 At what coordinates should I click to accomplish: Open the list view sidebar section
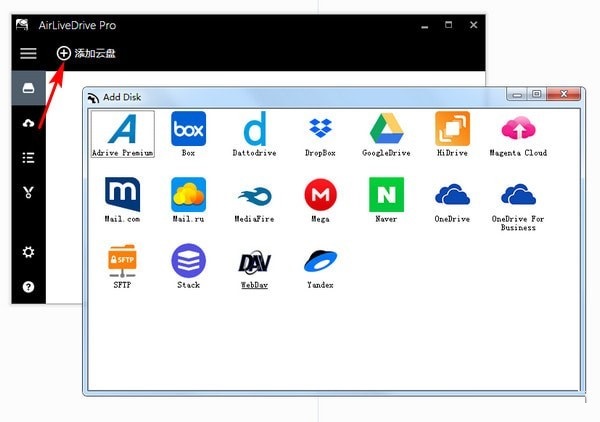click(x=28, y=158)
